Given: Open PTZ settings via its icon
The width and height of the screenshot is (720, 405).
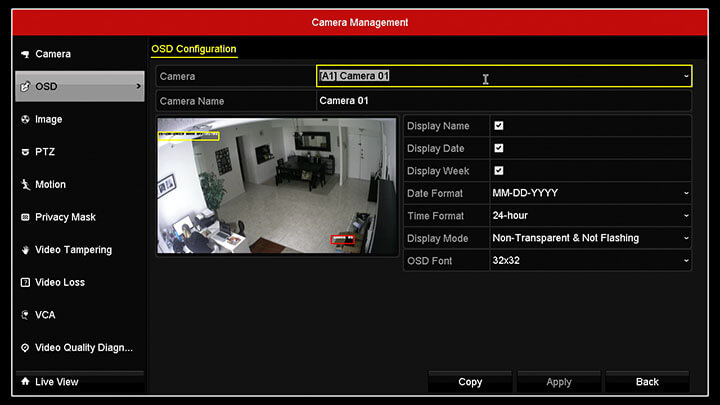Looking at the screenshot, I should pyautogui.click(x=25, y=152).
